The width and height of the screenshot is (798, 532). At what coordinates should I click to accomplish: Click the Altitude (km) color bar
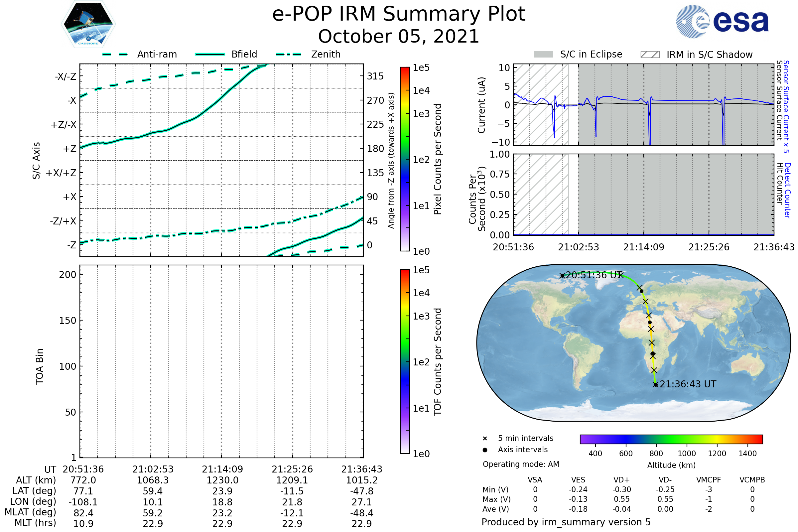point(671,439)
